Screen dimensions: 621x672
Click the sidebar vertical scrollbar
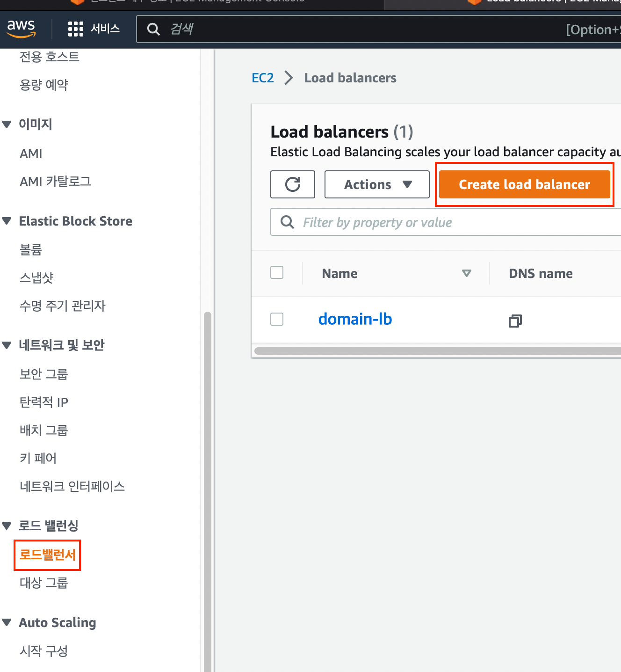pyautogui.click(x=208, y=491)
